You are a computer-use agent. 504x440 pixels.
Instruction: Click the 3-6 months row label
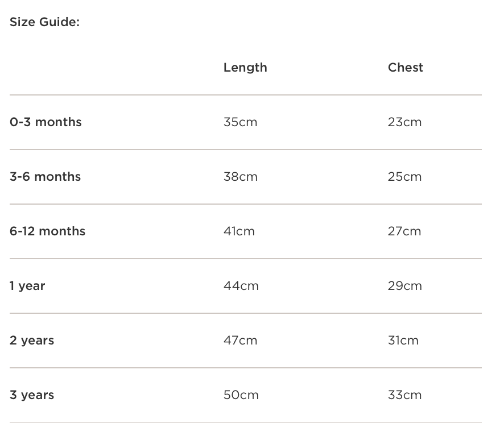point(46,177)
